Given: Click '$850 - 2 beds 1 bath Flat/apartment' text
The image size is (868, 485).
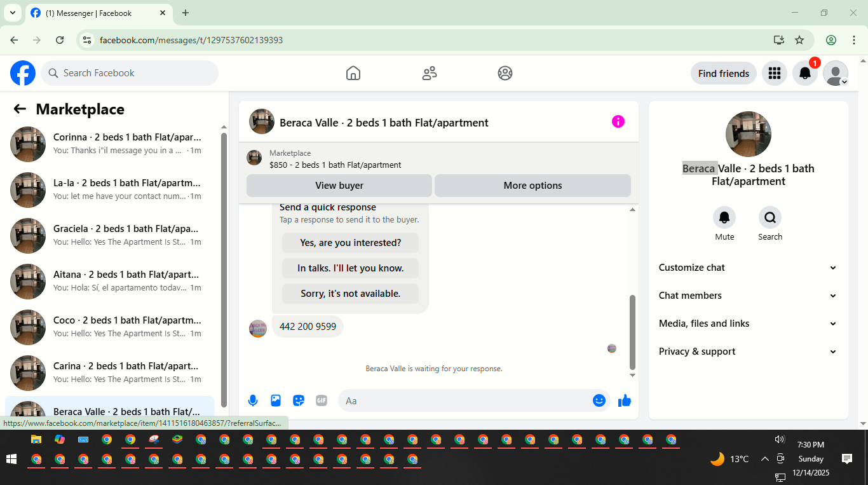Looking at the screenshot, I should pos(336,165).
